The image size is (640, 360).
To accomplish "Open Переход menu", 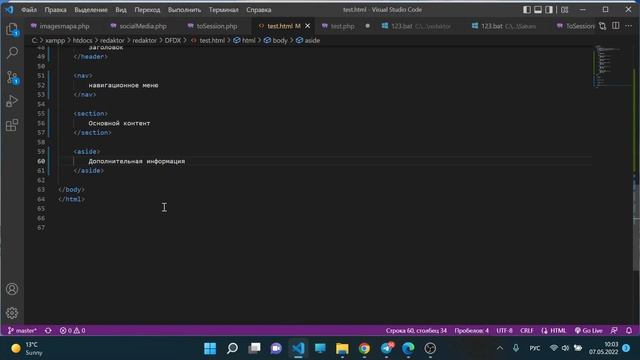I will tap(147, 9).
